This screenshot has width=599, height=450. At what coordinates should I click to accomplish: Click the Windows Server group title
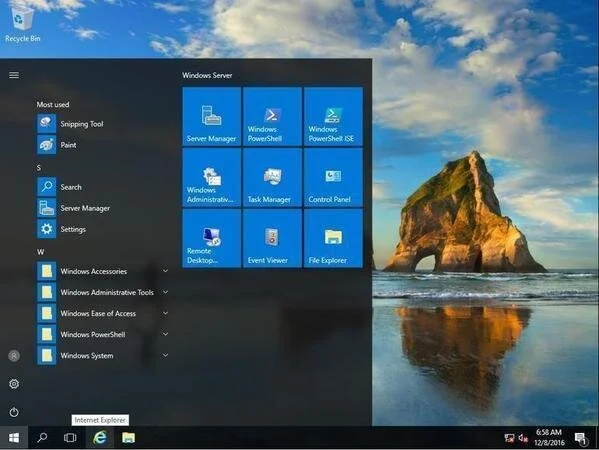pyautogui.click(x=207, y=75)
